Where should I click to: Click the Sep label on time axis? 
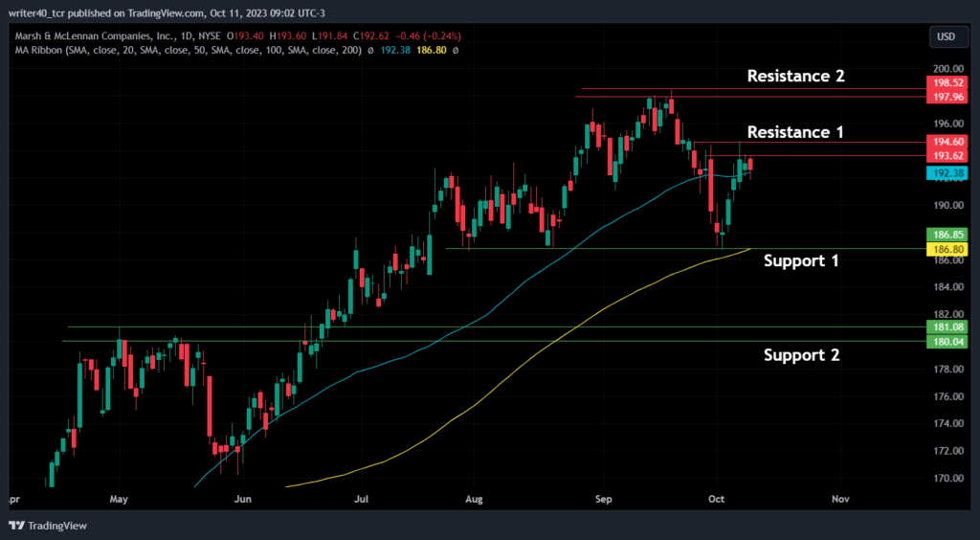point(603,500)
